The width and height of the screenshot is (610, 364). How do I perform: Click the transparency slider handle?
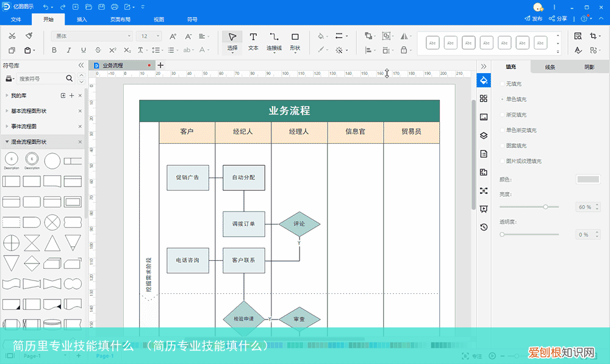(x=502, y=235)
